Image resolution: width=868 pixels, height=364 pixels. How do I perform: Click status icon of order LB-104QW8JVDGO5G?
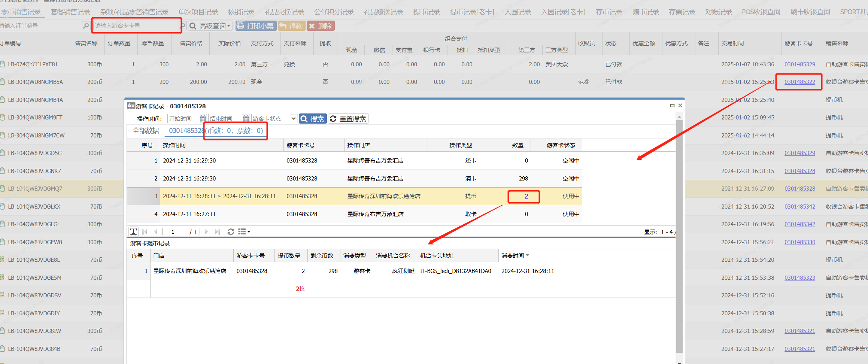point(3,153)
